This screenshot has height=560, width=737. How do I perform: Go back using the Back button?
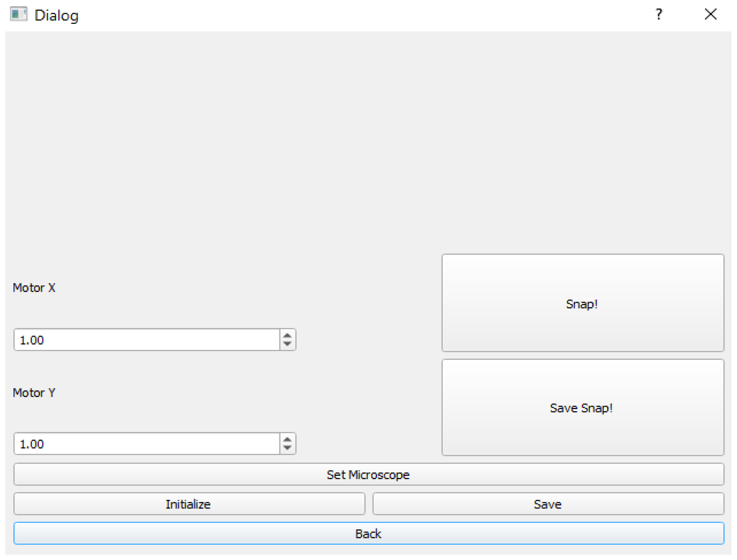[368, 534]
